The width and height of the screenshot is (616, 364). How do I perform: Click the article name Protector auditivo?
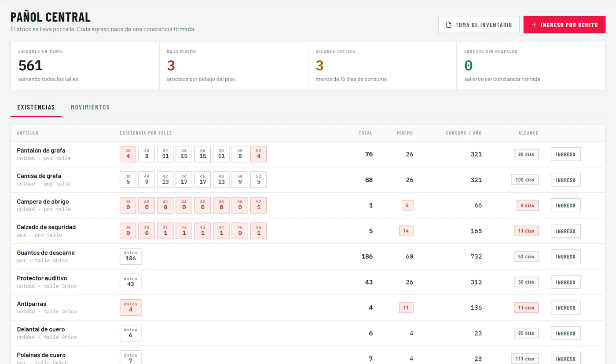pyautogui.click(x=42, y=278)
